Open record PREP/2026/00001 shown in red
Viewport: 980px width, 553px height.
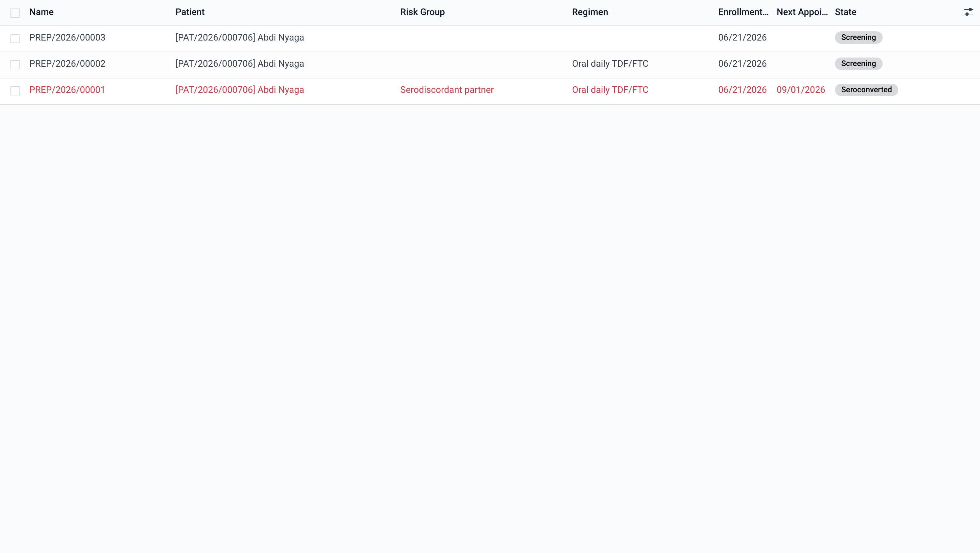coord(67,90)
